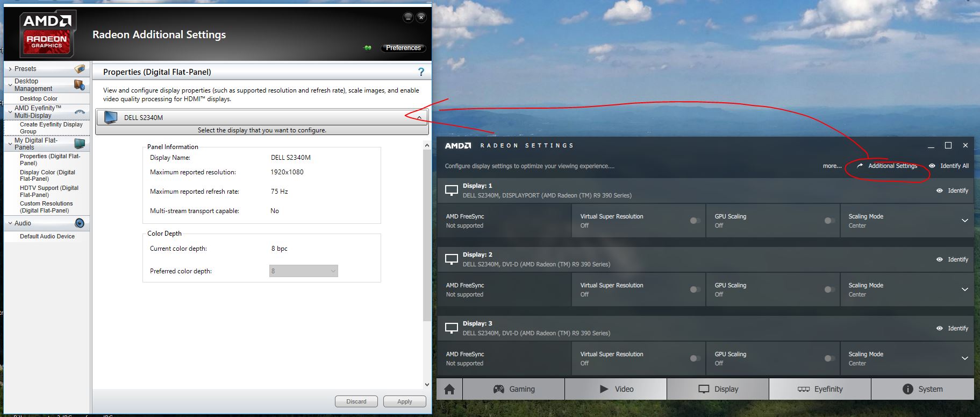The image size is (980, 417).
Task: Open Additional Settings in Radeon Settings
Action: tap(887, 166)
